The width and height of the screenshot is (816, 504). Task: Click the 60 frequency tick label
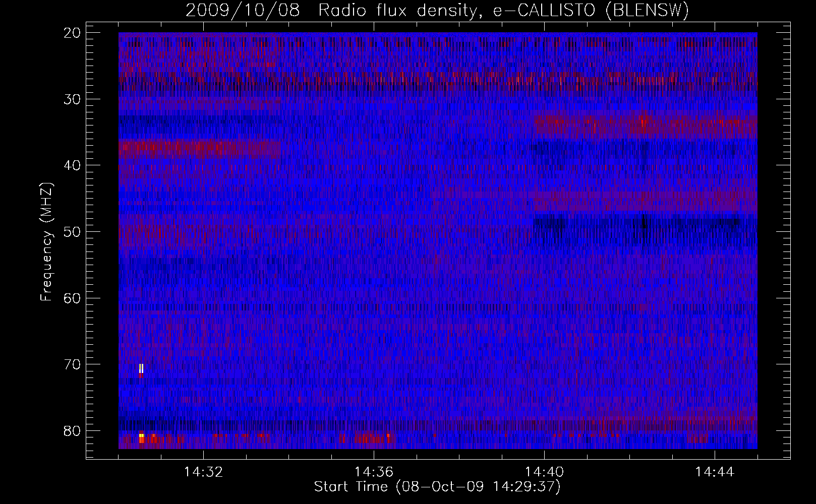[x=73, y=298]
